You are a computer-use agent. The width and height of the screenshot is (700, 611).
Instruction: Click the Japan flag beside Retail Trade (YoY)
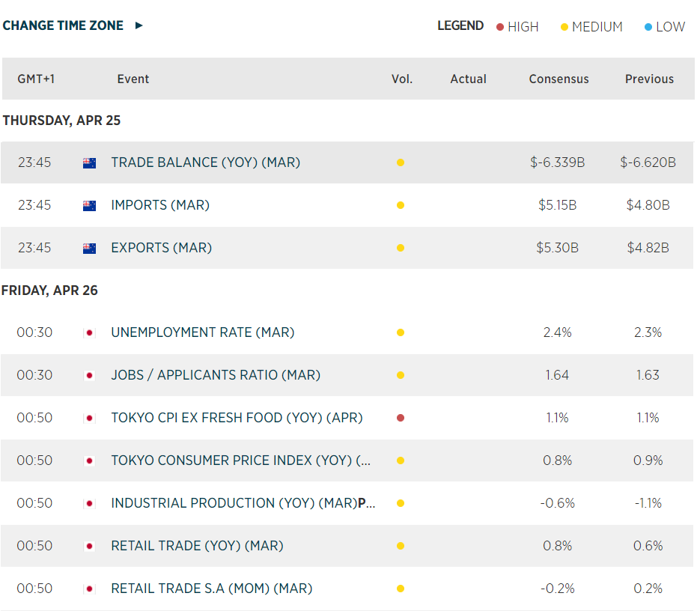tap(89, 546)
